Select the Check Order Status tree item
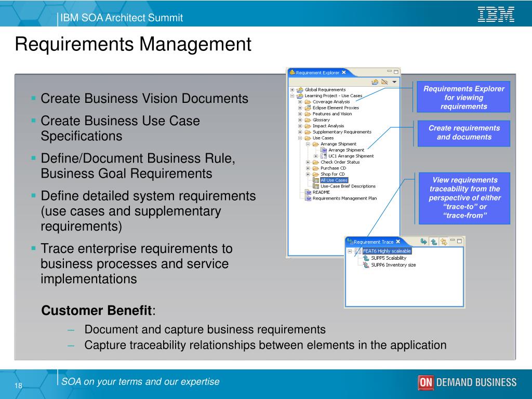This screenshot has width=532, height=399. 340,162
